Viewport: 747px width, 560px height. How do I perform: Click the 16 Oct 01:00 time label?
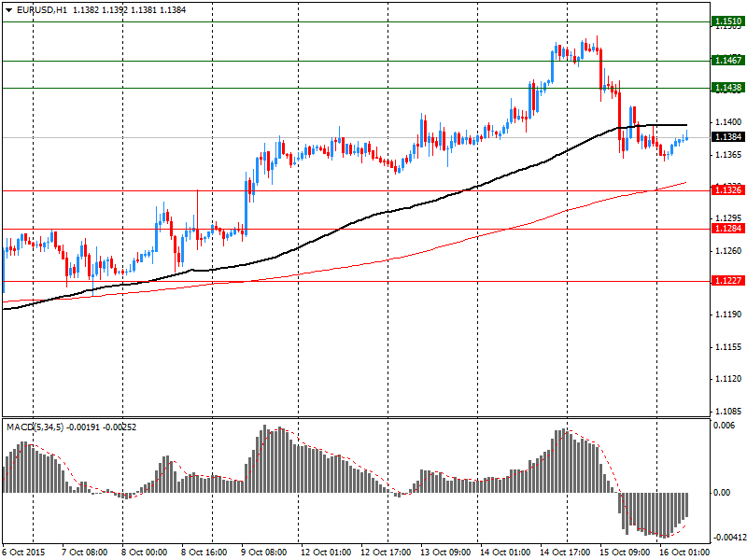684,552
